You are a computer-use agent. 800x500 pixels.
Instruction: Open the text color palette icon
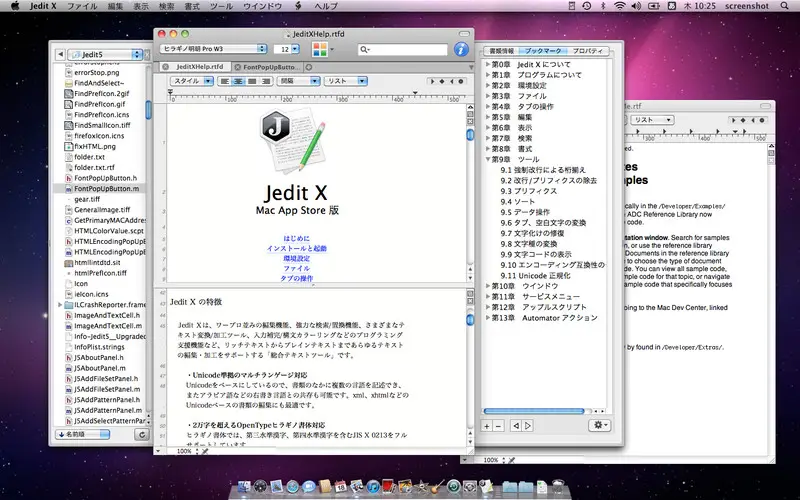pyautogui.click(x=319, y=49)
